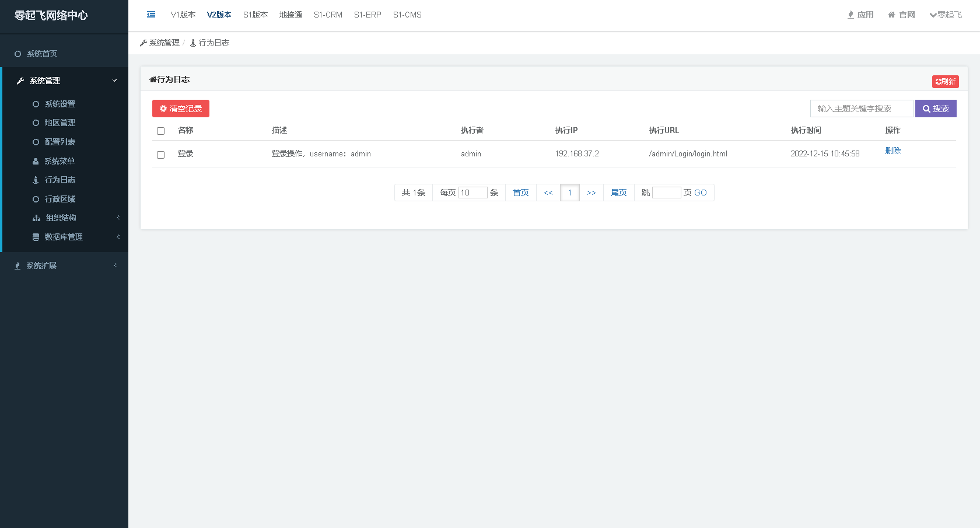Click /admin/Login/login.html cell
980x528 pixels.
tap(688, 154)
